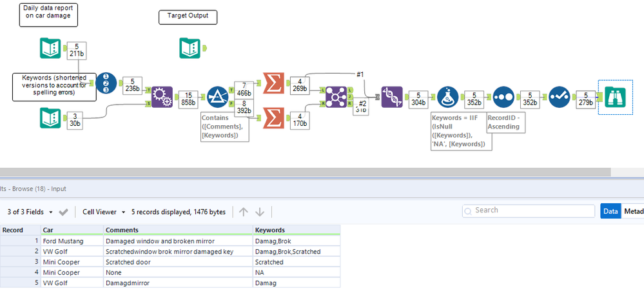Click the canvas horizontal scrollbar
The height and width of the screenshot is (293, 644).
305,172
